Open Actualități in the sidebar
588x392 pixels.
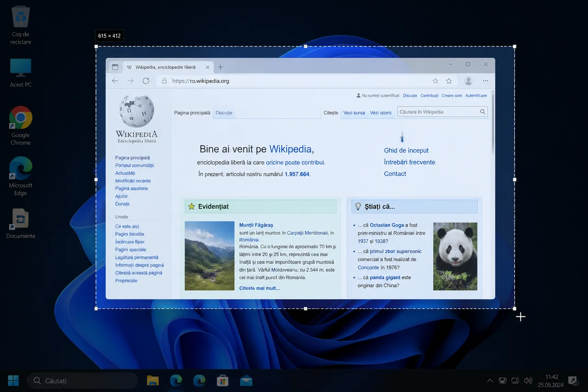click(125, 173)
